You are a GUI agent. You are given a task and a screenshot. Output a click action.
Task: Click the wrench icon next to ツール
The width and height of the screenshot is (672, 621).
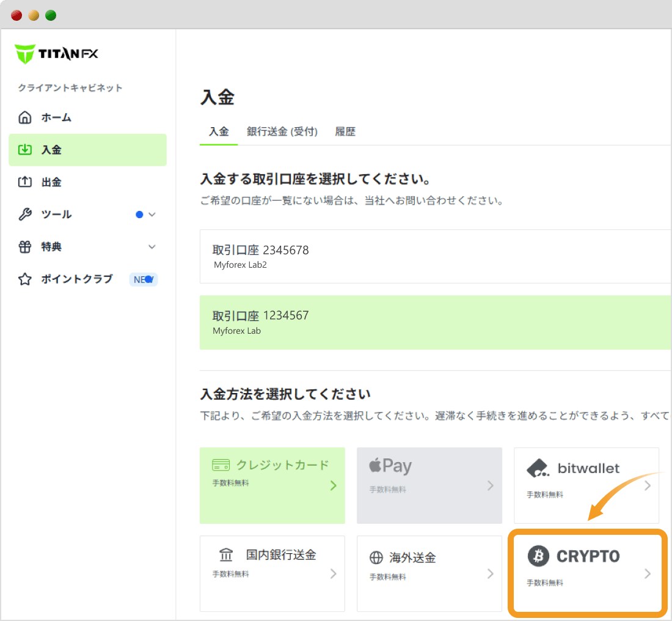click(24, 215)
